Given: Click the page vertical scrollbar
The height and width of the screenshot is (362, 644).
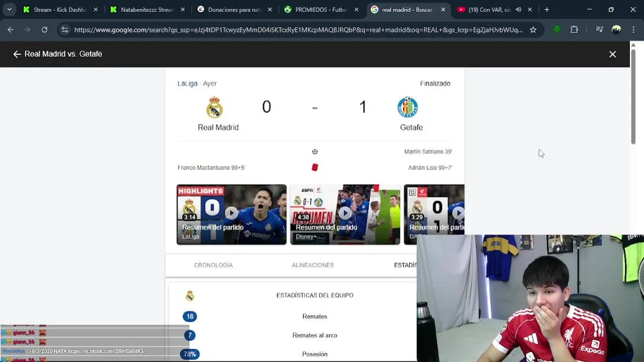Looking at the screenshot, I should click(633, 96).
